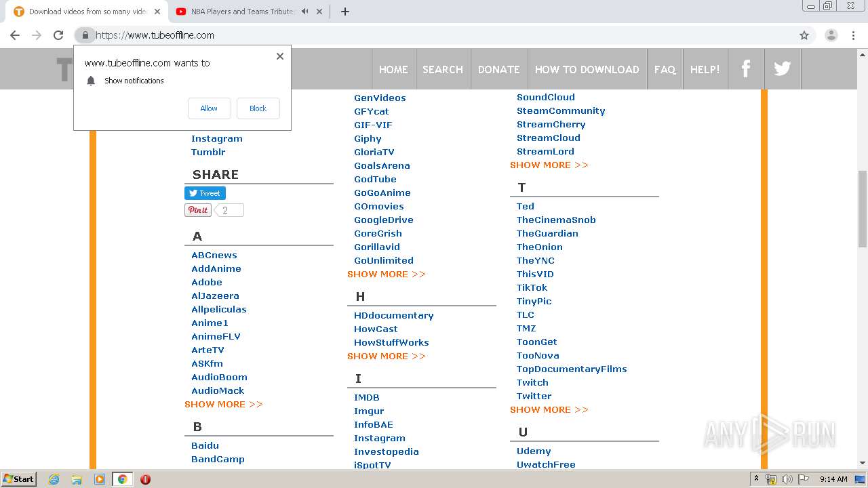Open the SoundCloud link
The width and height of the screenshot is (868, 488).
[546, 97]
